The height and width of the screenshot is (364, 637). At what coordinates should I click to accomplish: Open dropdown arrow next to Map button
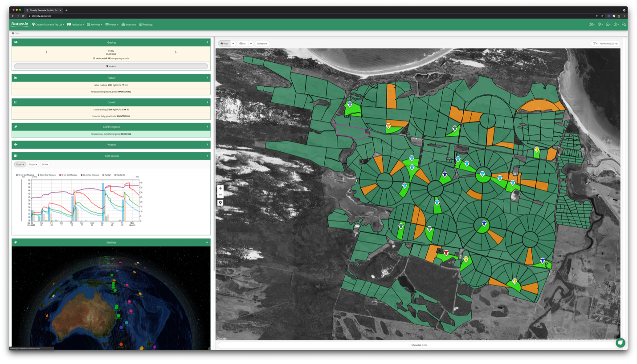[233, 44]
